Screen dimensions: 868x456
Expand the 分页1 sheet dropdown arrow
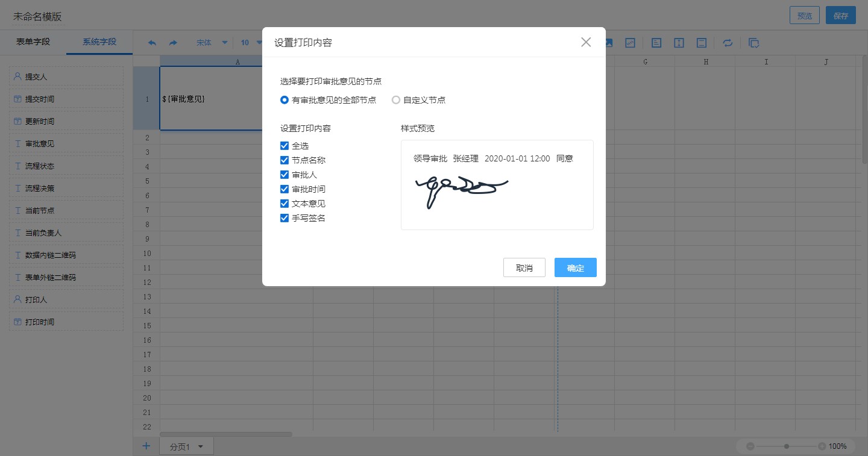(201, 447)
